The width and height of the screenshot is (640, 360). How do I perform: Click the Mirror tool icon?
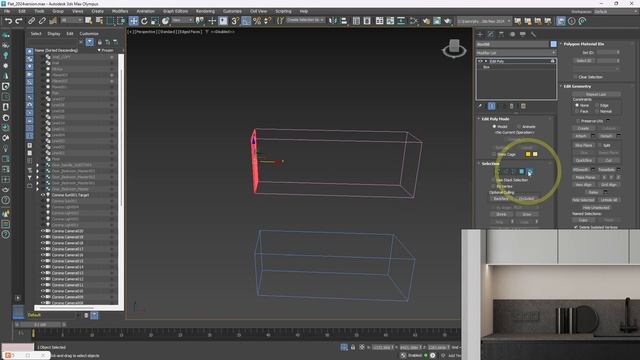tap(333, 21)
